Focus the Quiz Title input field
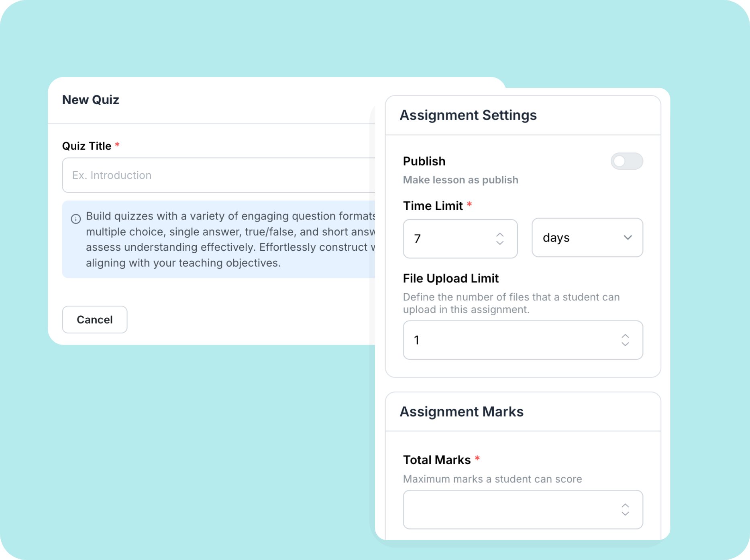This screenshot has width=750, height=560. 219,175
